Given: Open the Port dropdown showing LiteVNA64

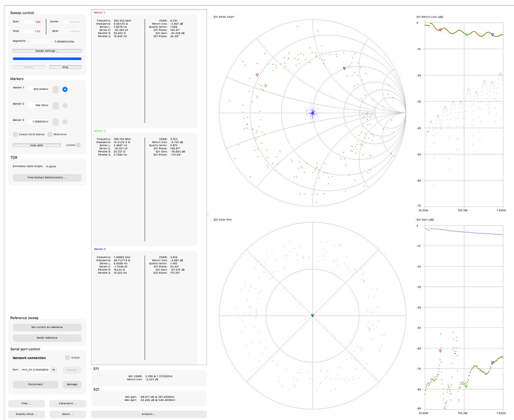Looking at the screenshot, I should [x=40, y=370].
